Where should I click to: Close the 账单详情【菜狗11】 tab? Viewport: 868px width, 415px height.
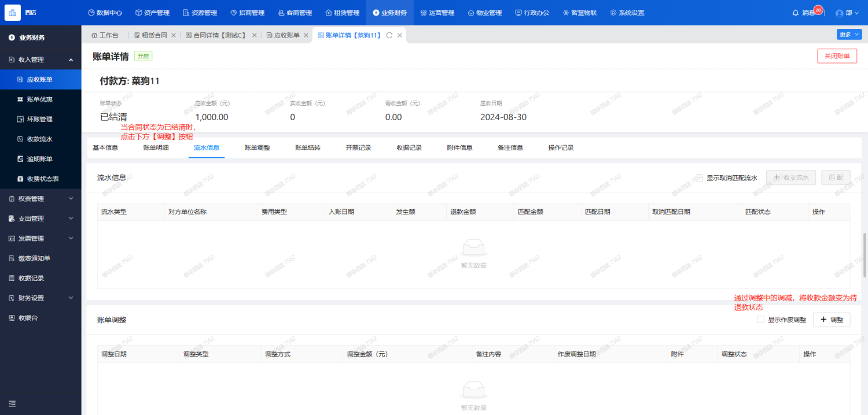tap(399, 35)
